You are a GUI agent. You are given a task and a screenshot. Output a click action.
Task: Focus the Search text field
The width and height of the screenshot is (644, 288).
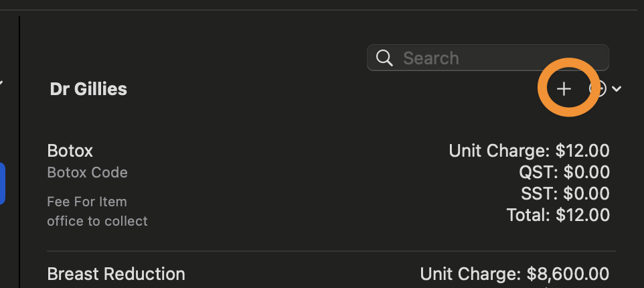click(x=487, y=58)
